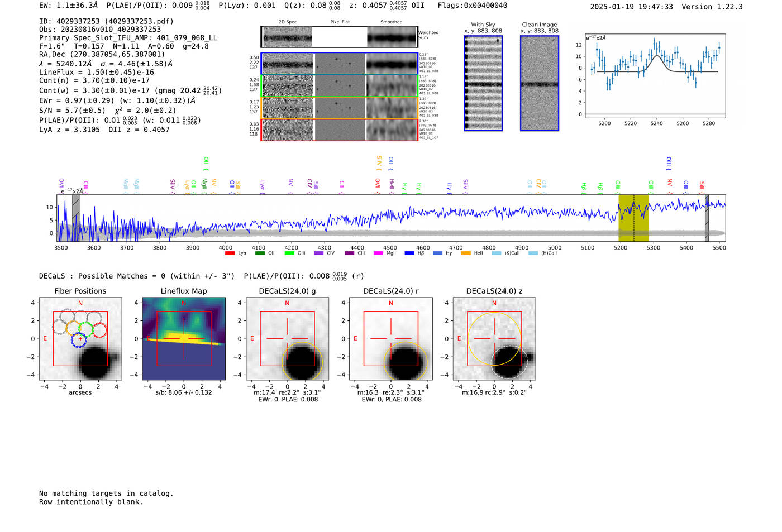
Task: Click the magenta MgII legend swatch
Action: coord(379,253)
